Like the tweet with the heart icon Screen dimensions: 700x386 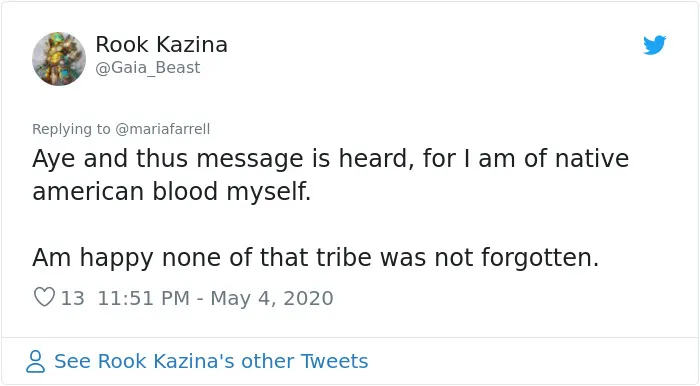pyautogui.click(x=44, y=297)
